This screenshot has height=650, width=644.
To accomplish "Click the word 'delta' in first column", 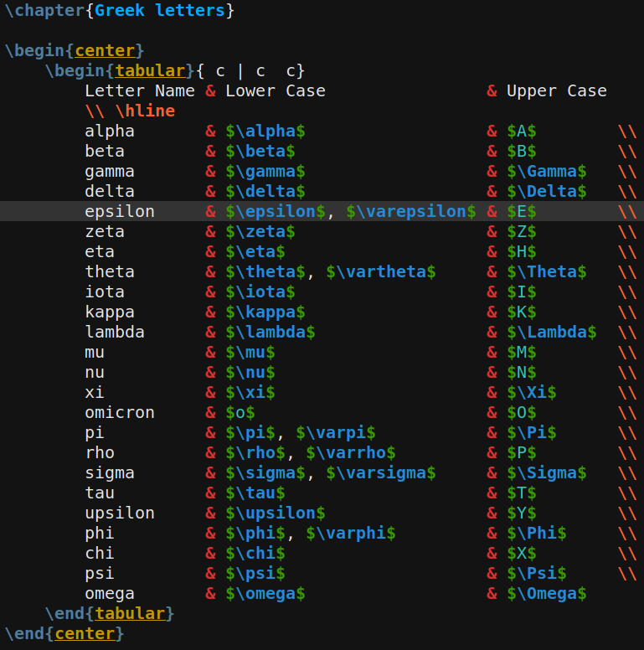I will coord(110,192).
